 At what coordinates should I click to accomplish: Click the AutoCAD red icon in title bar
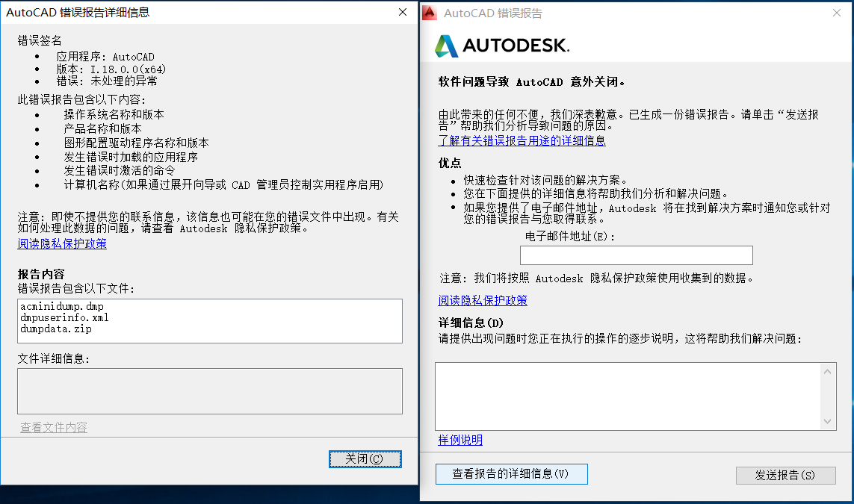pyautogui.click(x=430, y=13)
